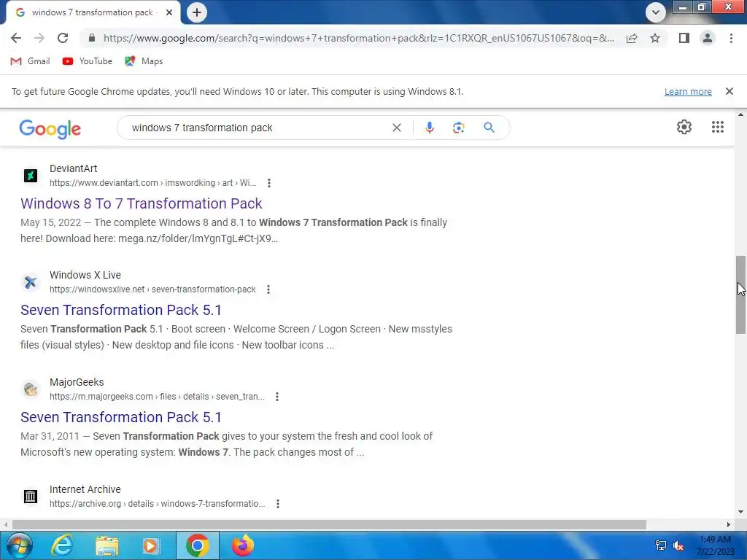Open File Explorer from taskbar

coord(107,545)
